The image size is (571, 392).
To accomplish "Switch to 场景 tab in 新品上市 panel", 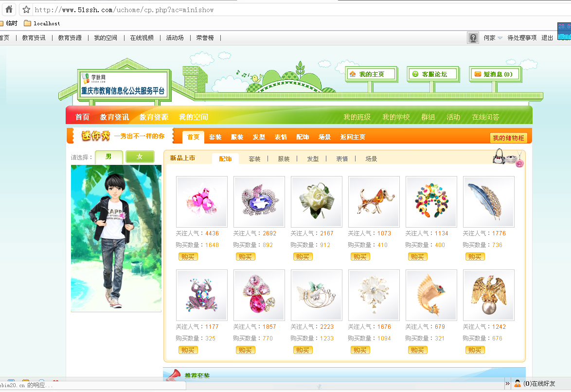I will (x=371, y=159).
